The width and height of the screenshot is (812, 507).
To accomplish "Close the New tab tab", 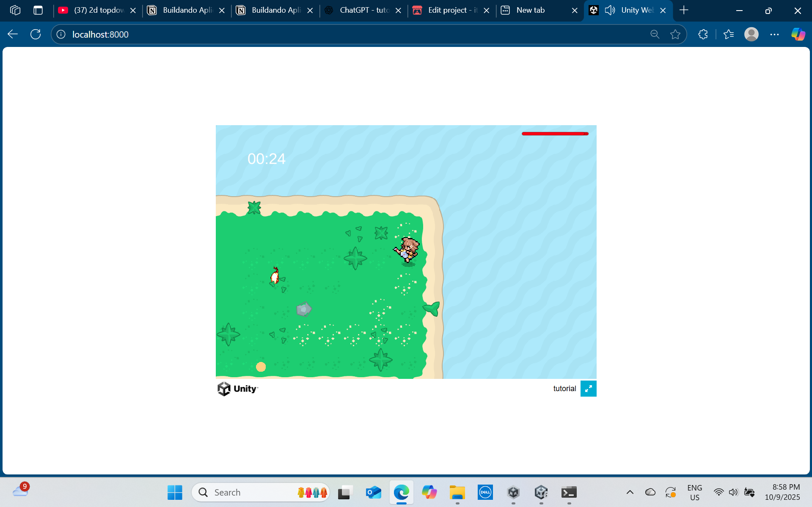I will (575, 11).
